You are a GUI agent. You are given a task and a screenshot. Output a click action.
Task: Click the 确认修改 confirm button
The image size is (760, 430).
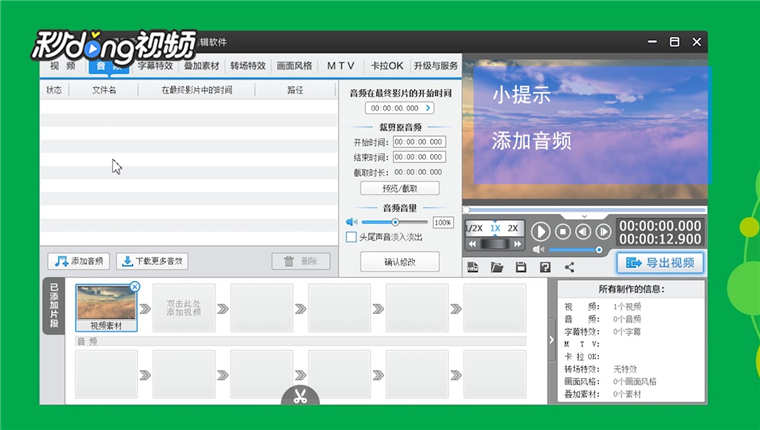[400, 262]
